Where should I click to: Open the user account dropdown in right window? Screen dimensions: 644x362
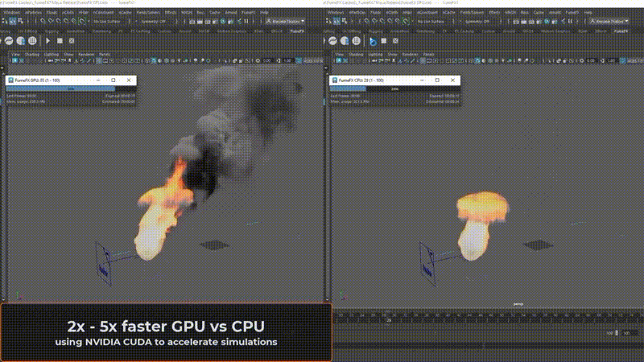(609, 21)
